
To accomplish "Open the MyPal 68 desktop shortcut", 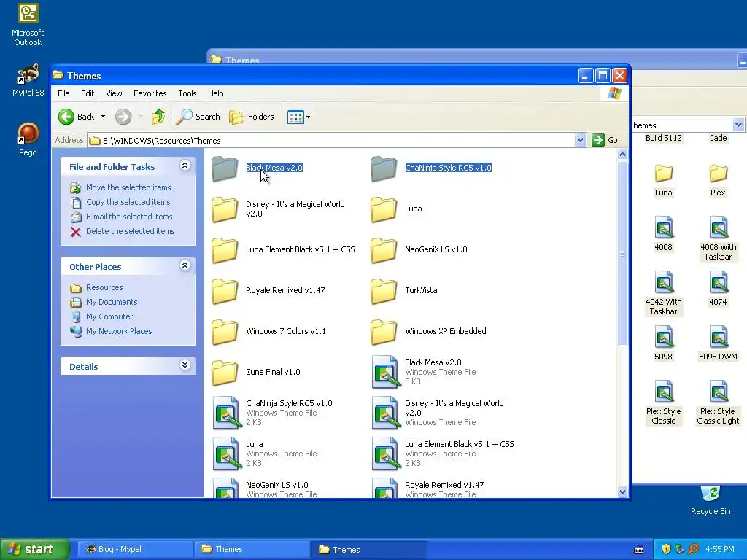I will 28,80.
